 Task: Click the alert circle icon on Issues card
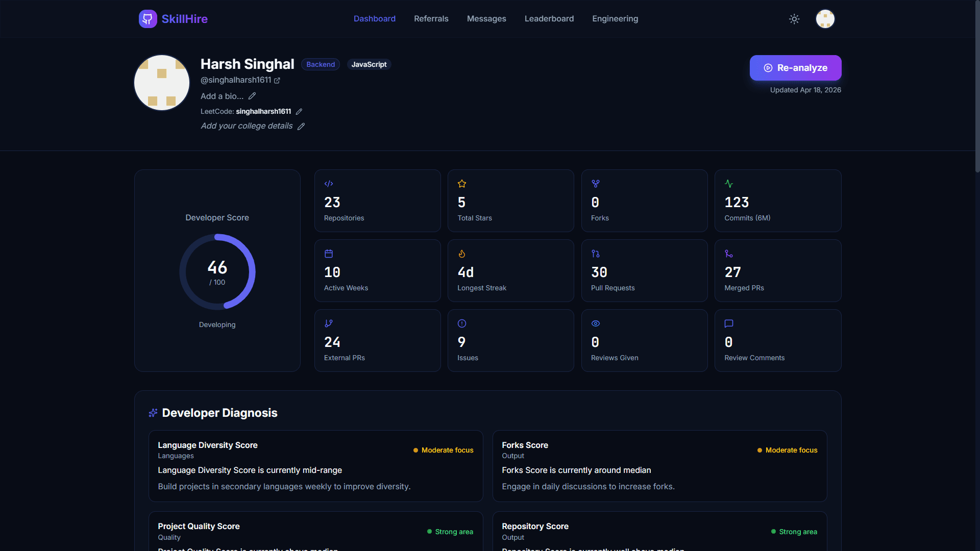462,323
